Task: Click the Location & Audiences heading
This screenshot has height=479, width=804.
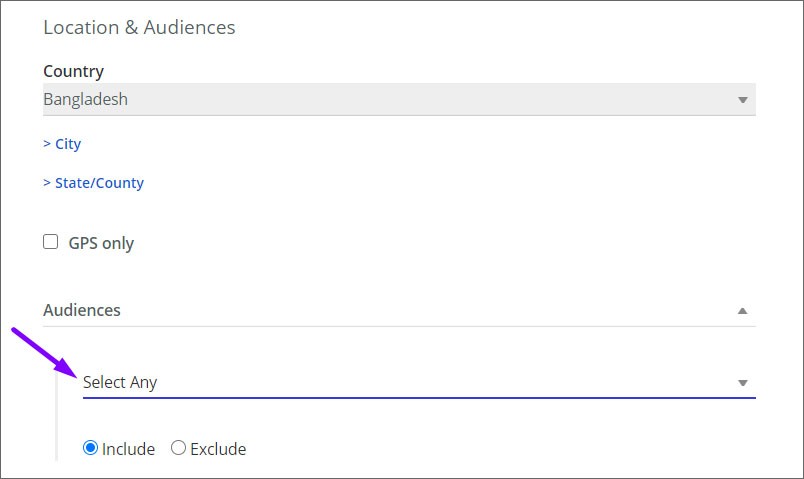Action: [x=139, y=28]
